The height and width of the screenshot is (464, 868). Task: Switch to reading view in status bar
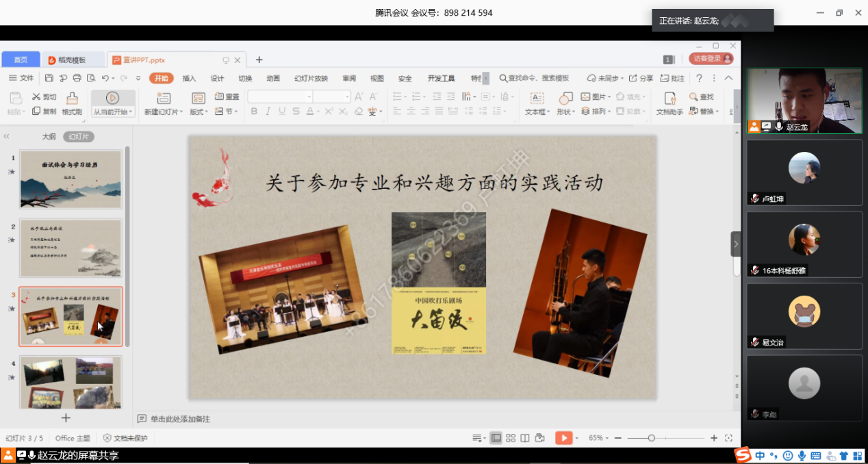coord(525,438)
